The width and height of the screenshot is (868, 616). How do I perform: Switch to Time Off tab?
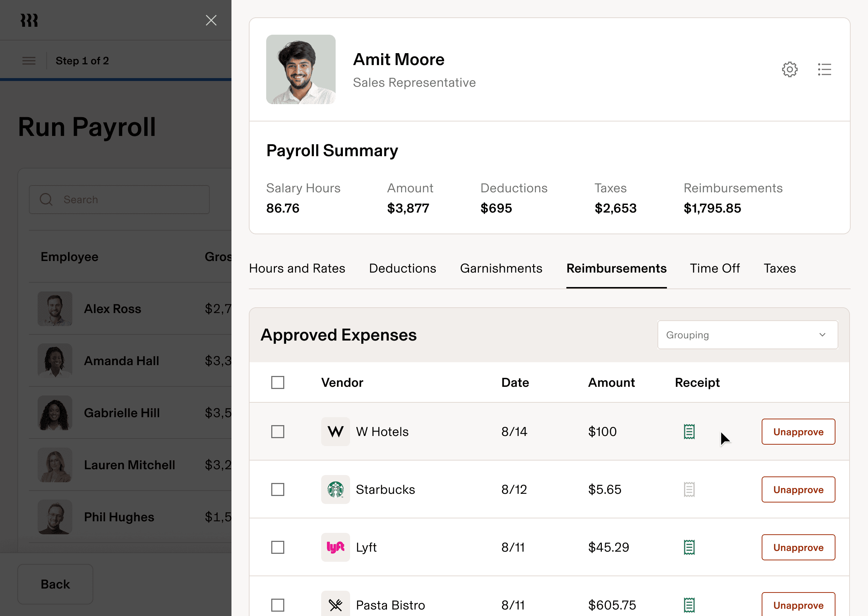[x=715, y=268]
